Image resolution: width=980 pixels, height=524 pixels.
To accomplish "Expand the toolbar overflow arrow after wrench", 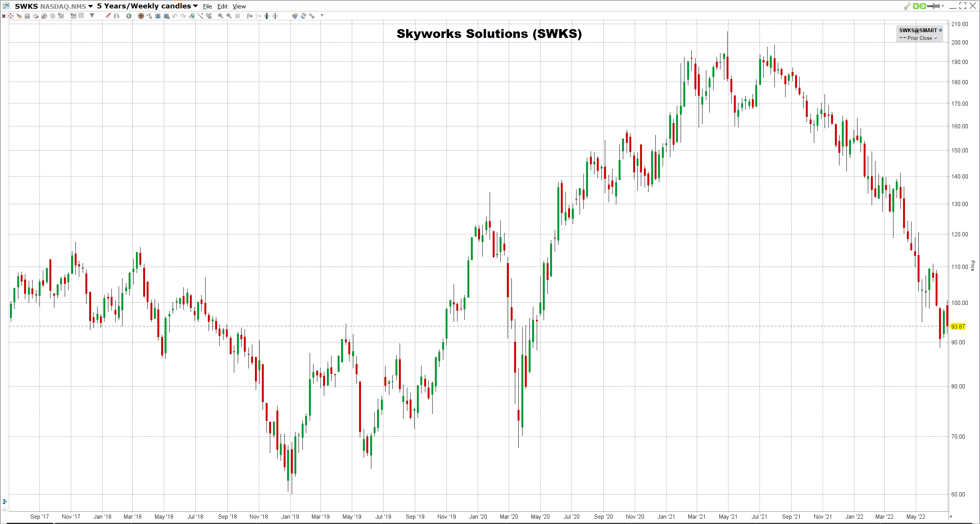I will click(322, 16).
